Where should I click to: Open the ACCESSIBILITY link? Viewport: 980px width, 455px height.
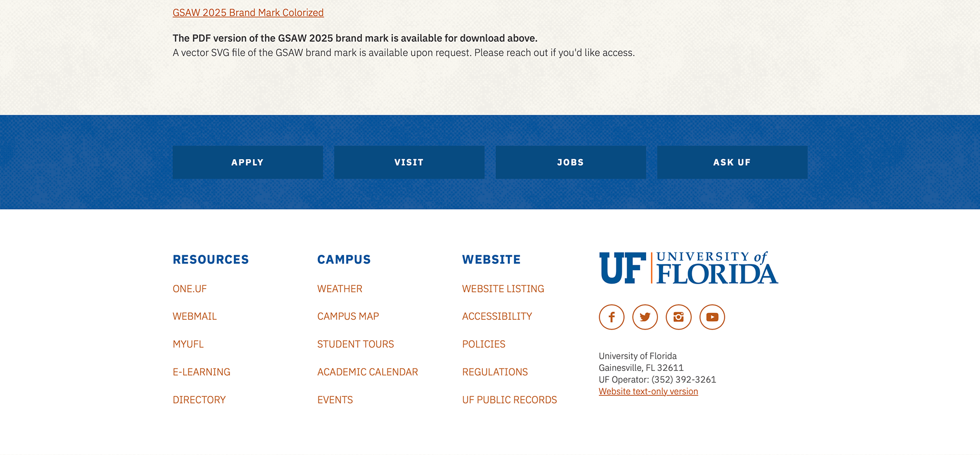pyautogui.click(x=497, y=316)
